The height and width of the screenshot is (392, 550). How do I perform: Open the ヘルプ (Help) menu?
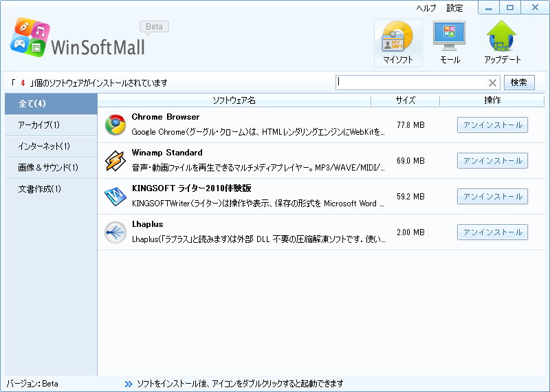[426, 8]
